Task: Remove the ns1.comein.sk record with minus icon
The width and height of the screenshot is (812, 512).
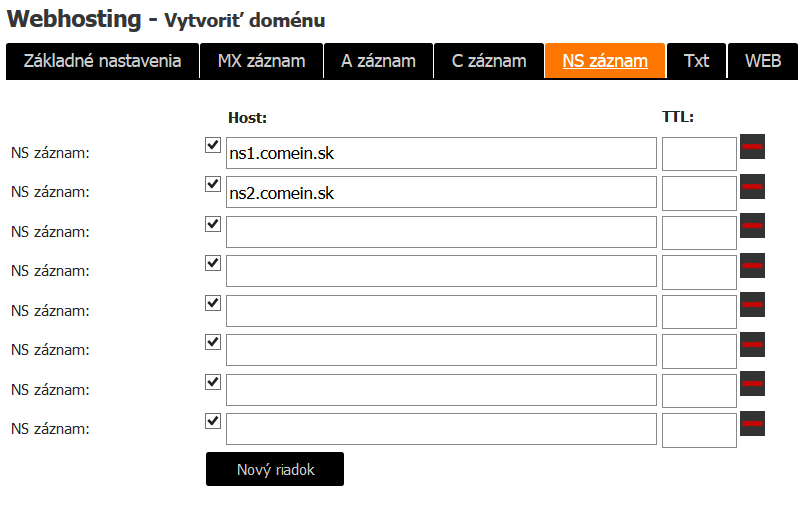Action: point(752,147)
